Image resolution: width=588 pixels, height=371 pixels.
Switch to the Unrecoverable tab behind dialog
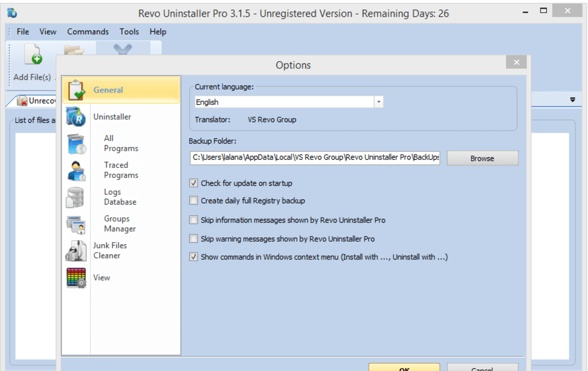pyautogui.click(x=35, y=101)
